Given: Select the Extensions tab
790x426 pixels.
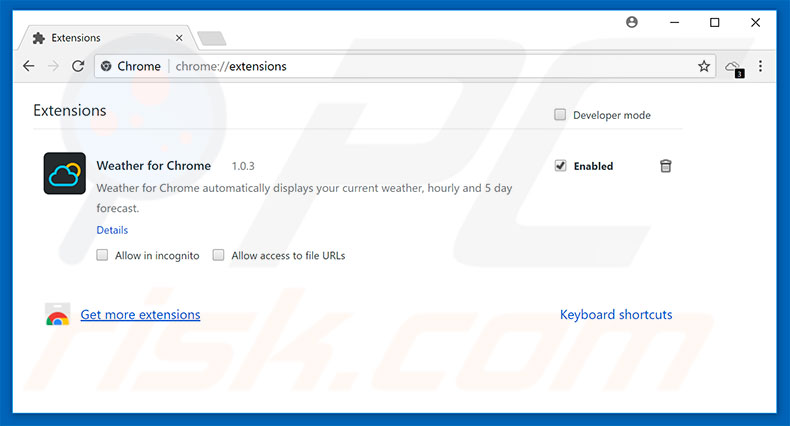Looking at the screenshot, I should point(107,38).
